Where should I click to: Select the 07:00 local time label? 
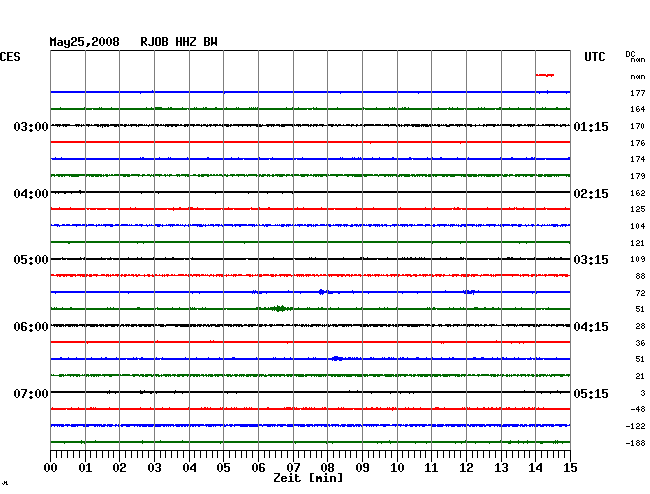[31, 393]
